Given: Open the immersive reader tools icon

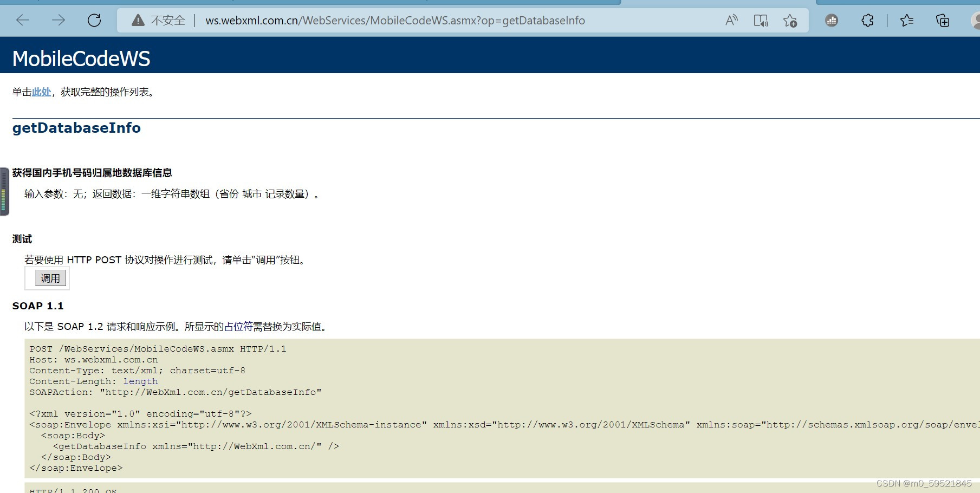Looking at the screenshot, I should click(x=761, y=20).
